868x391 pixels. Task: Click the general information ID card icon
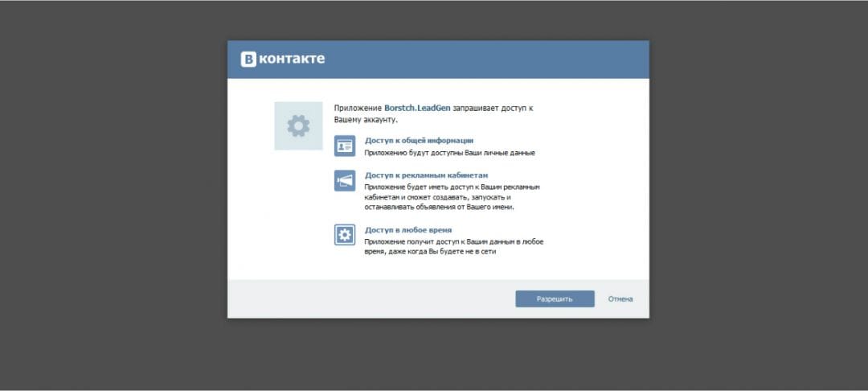tap(345, 146)
